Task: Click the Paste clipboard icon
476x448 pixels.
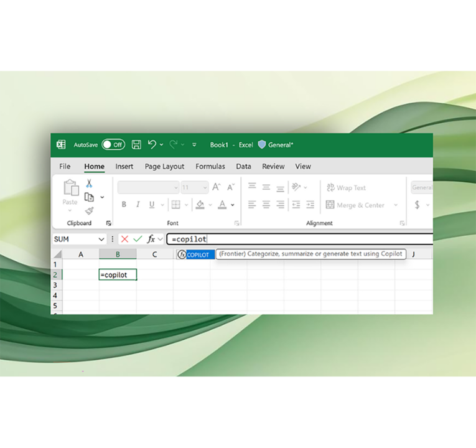Action: click(x=71, y=187)
